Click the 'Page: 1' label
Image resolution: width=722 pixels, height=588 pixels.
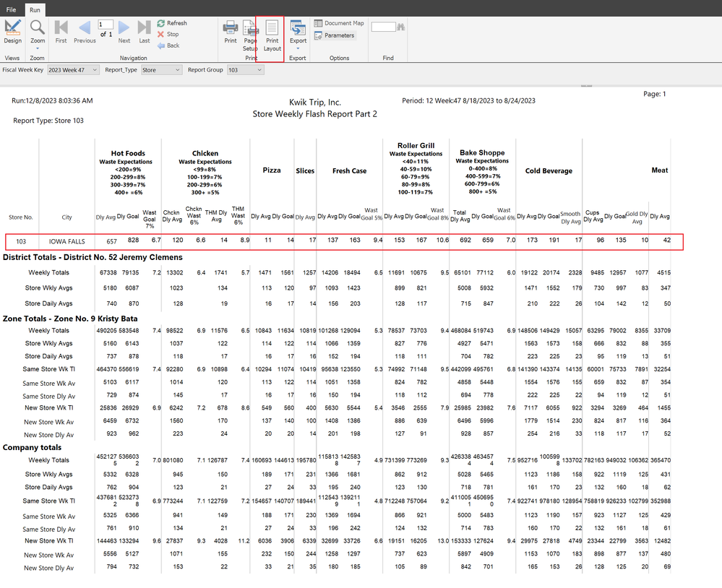(654, 94)
